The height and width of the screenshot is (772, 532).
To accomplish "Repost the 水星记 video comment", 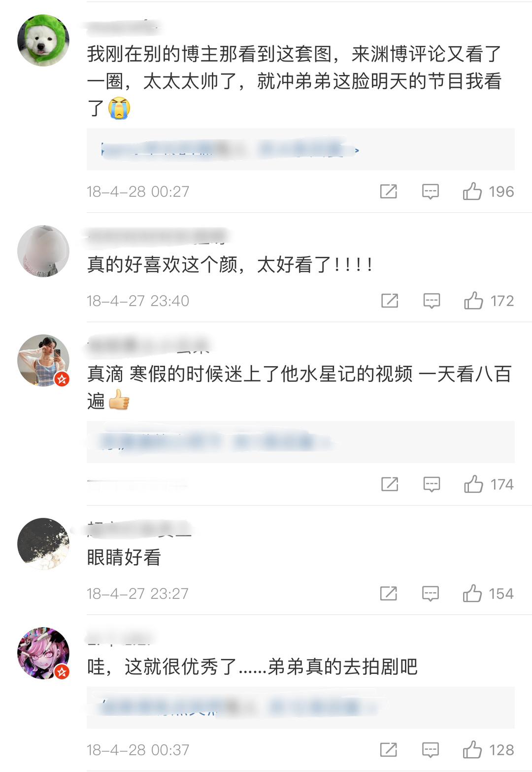I will (x=390, y=484).
